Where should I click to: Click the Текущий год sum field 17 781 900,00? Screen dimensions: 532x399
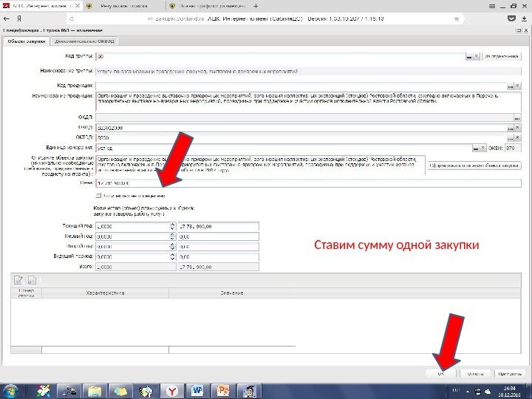coord(218,227)
